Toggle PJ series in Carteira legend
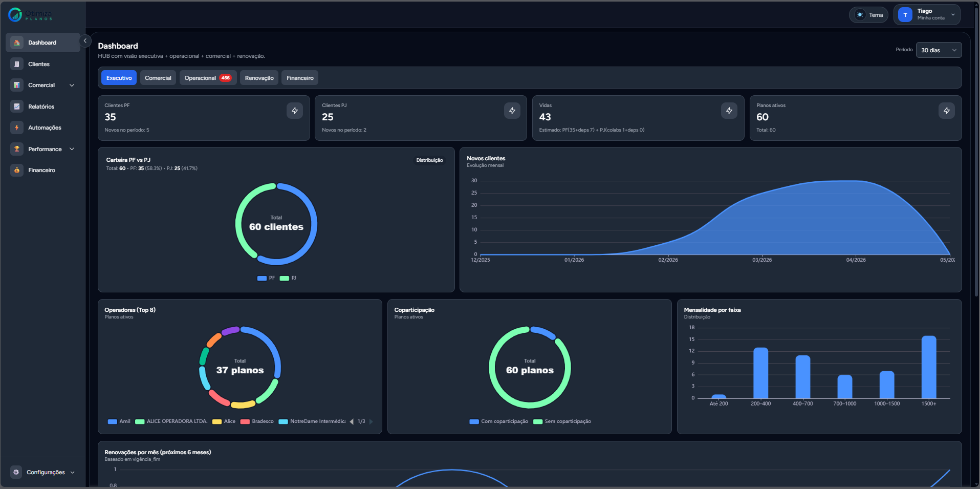The height and width of the screenshot is (489, 980). click(x=288, y=278)
